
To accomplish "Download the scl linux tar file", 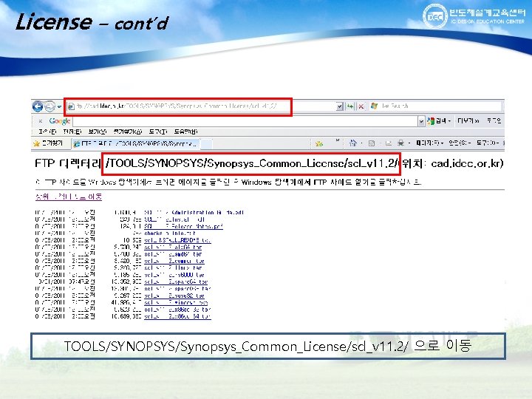I will [x=173, y=268].
